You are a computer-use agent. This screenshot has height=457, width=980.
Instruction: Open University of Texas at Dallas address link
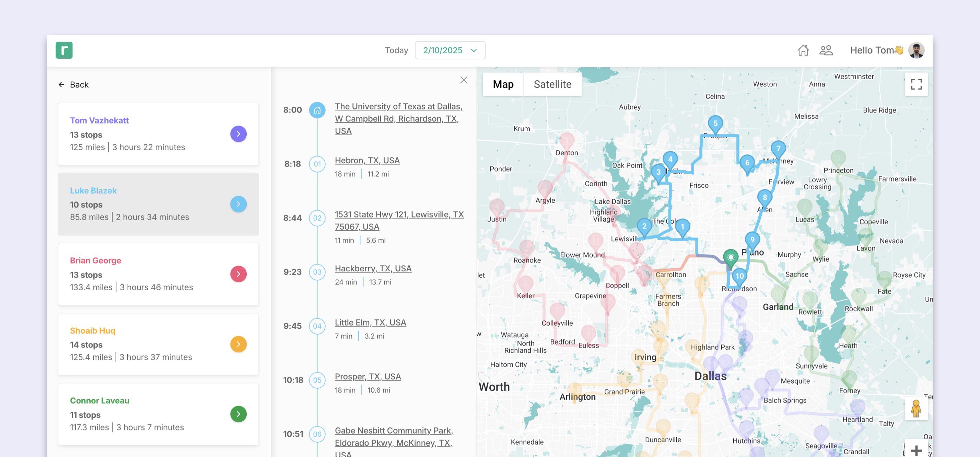tap(398, 119)
